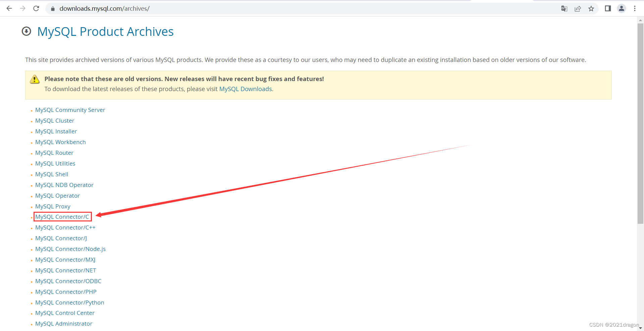Toggle the browser side panel icon
Viewport: 644px width, 331px height.
coord(608,8)
